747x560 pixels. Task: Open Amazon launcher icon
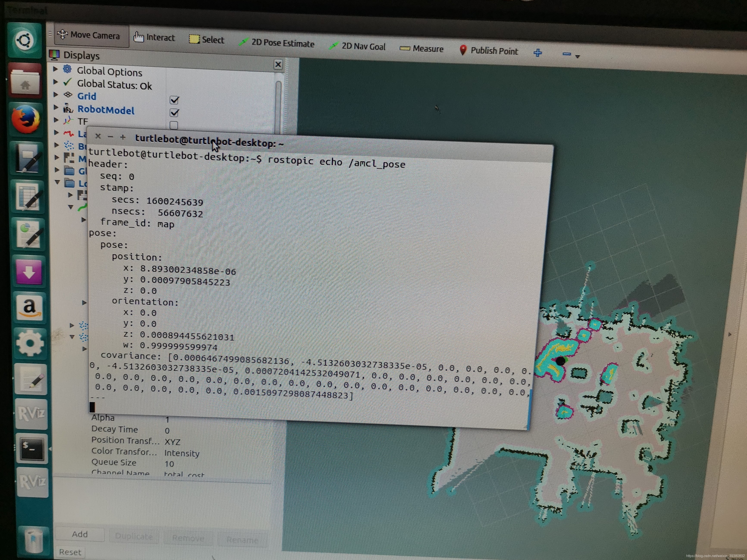[x=30, y=308]
